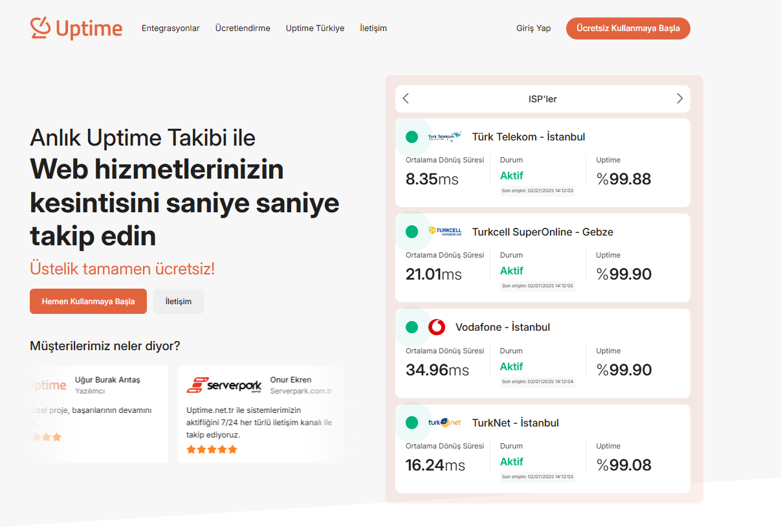Go to next ISP category with right chevron
This screenshot has width=781, height=532.
click(679, 98)
